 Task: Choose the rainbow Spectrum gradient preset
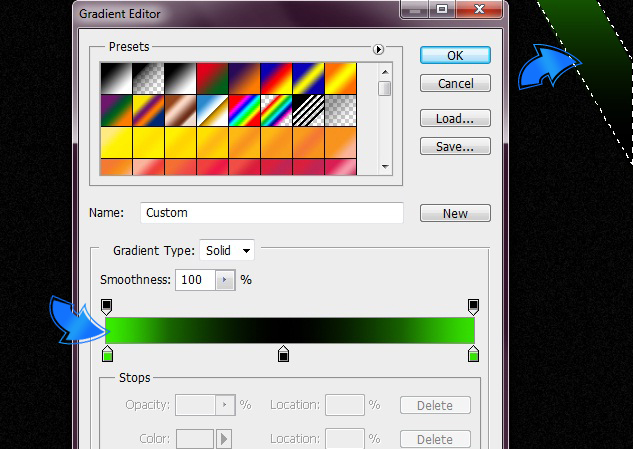click(244, 110)
